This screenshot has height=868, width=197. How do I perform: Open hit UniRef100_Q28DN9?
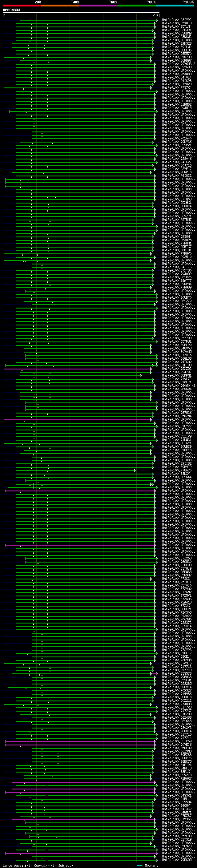click(177, 33)
